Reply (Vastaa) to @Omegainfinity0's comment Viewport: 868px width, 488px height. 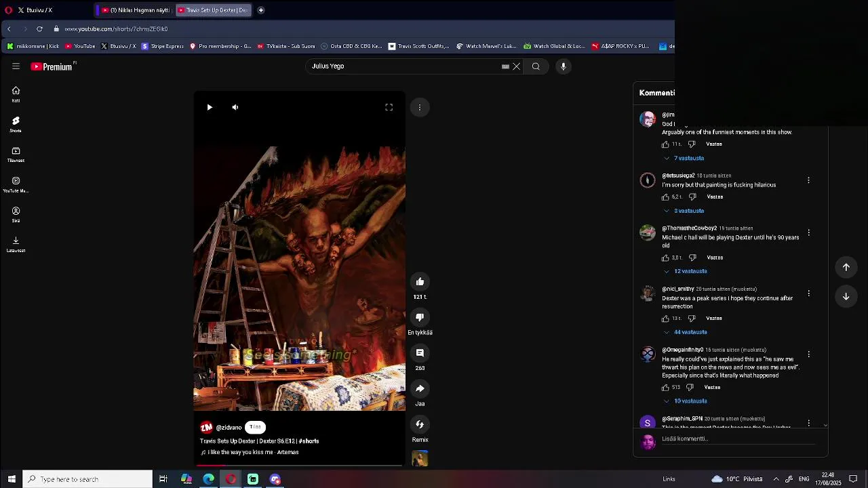pos(712,388)
